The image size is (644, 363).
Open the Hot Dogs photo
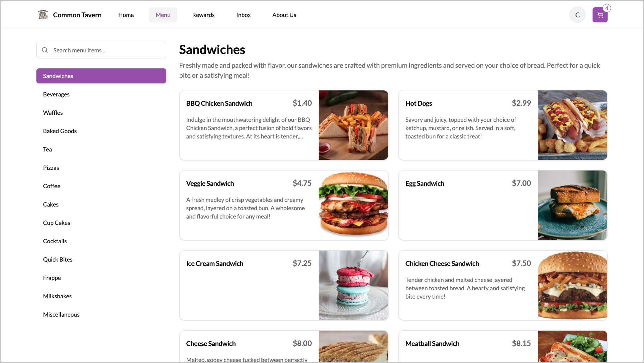572,125
